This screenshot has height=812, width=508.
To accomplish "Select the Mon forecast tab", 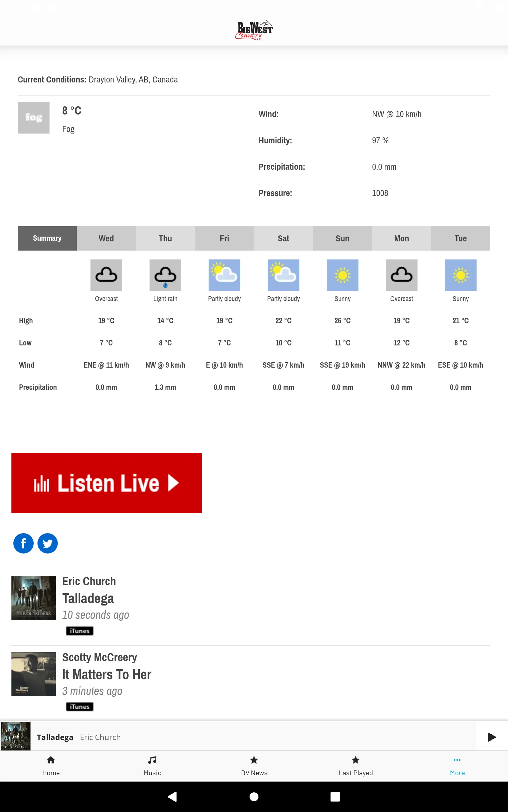I will click(402, 238).
